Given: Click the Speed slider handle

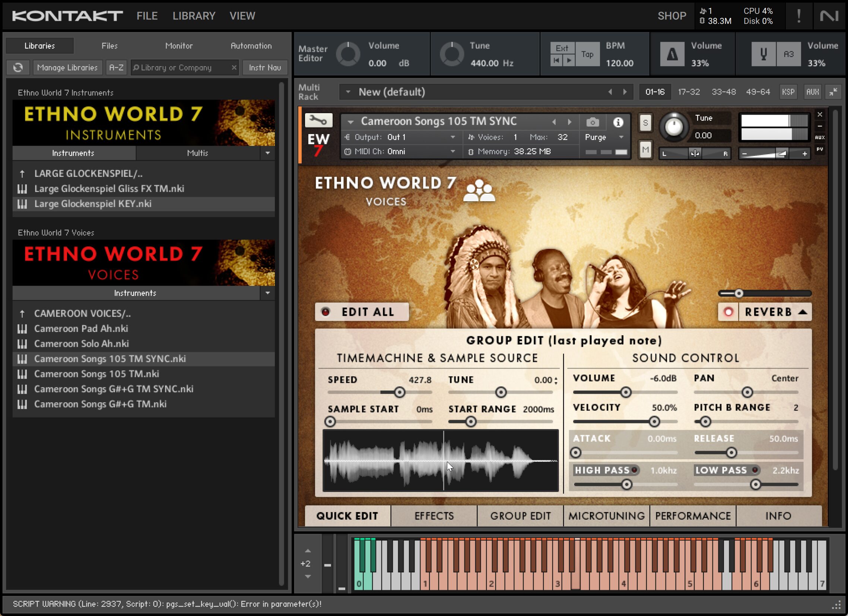Looking at the screenshot, I should coord(400,392).
